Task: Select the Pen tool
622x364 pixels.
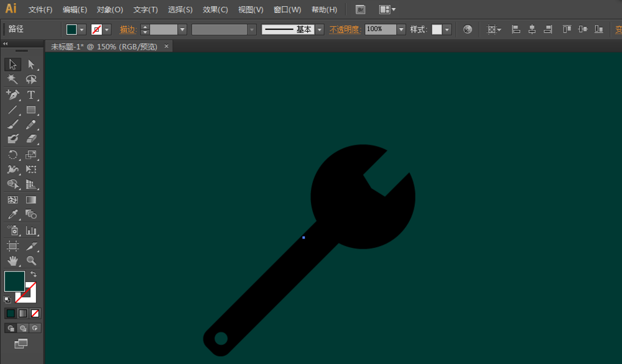Action: [x=12, y=95]
